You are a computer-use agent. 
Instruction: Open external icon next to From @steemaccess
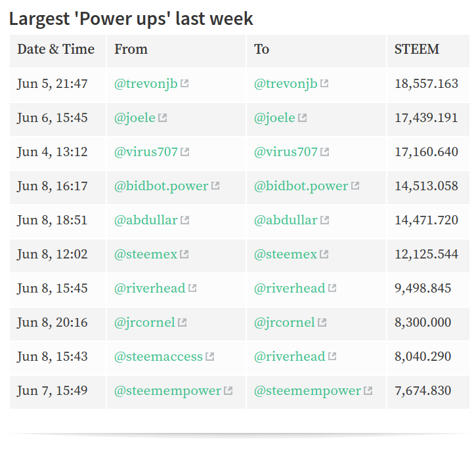(209, 356)
